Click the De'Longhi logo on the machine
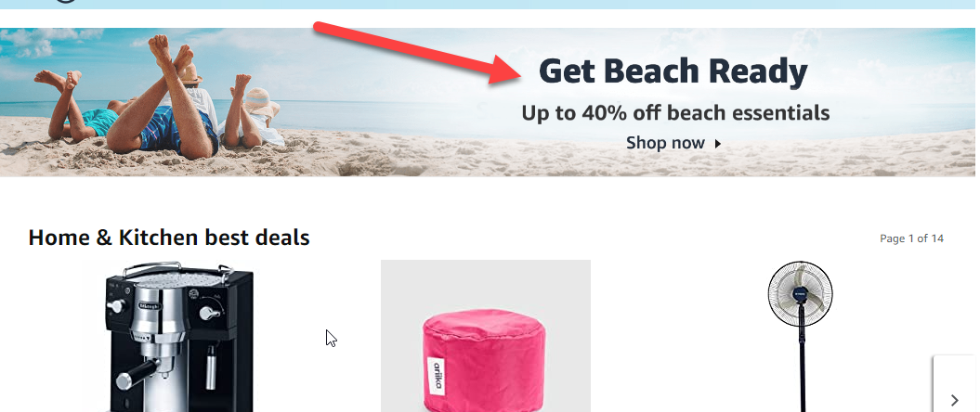This screenshot has width=980, height=412. click(148, 305)
